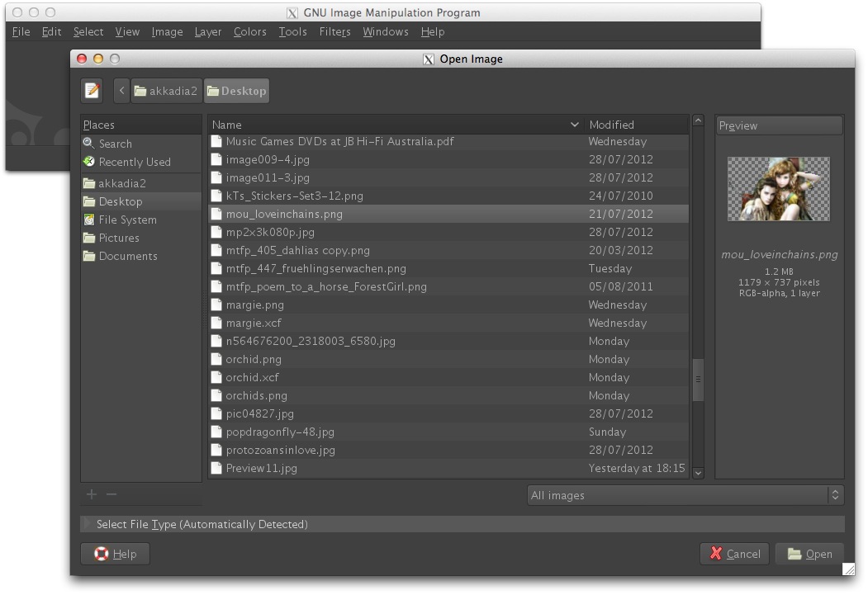Image resolution: width=868 pixels, height=595 pixels.
Task: Select popdragonfly-48.jpg file
Action: point(448,432)
